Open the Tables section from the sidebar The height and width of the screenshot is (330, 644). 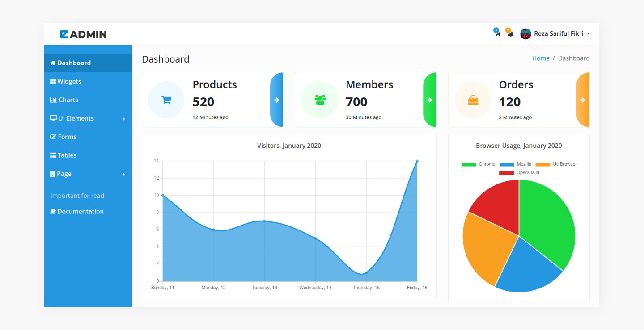[x=67, y=155]
